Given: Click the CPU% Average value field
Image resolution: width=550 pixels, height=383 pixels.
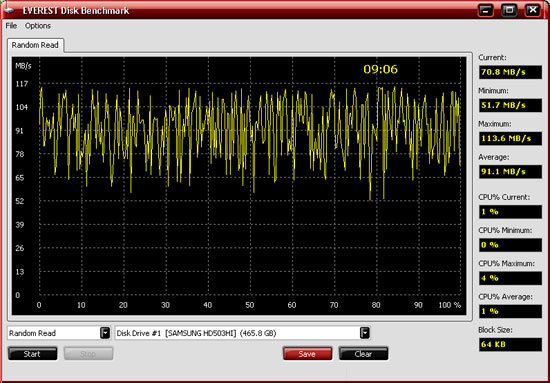Looking at the screenshot, I should [510, 311].
